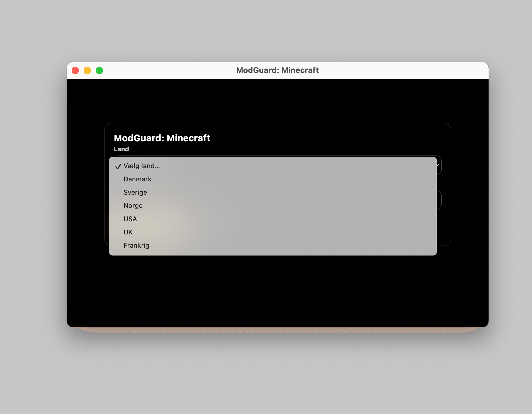Maximize the ModGuard window with green button

[x=99, y=71]
